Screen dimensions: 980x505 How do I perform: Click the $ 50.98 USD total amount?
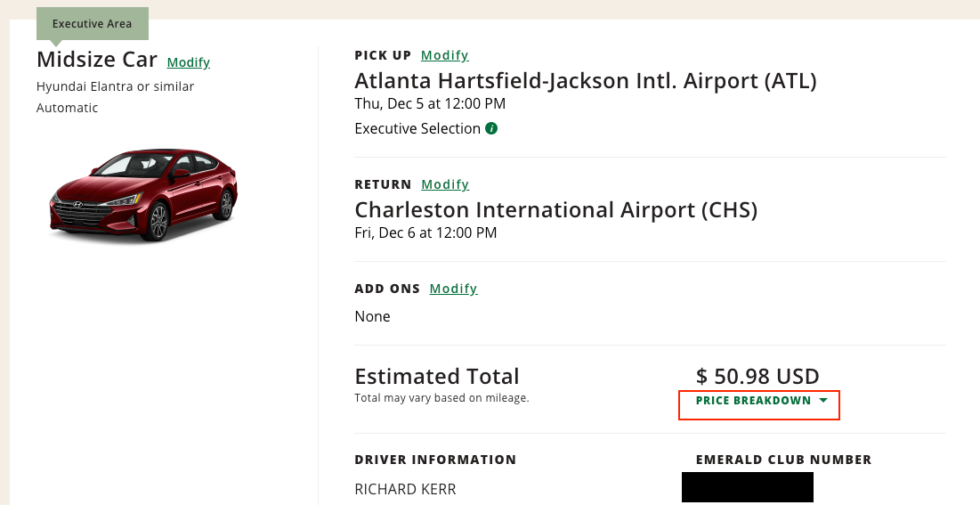757,376
